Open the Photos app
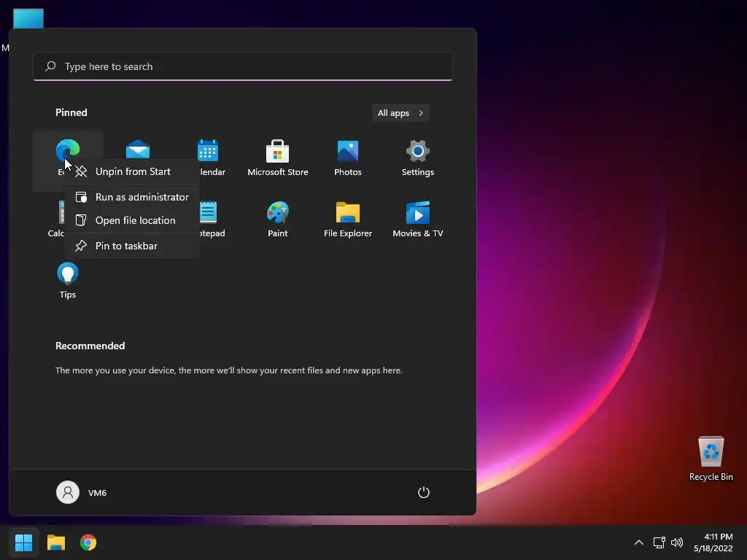The height and width of the screenshot is (560, 747). click(348, 158)
